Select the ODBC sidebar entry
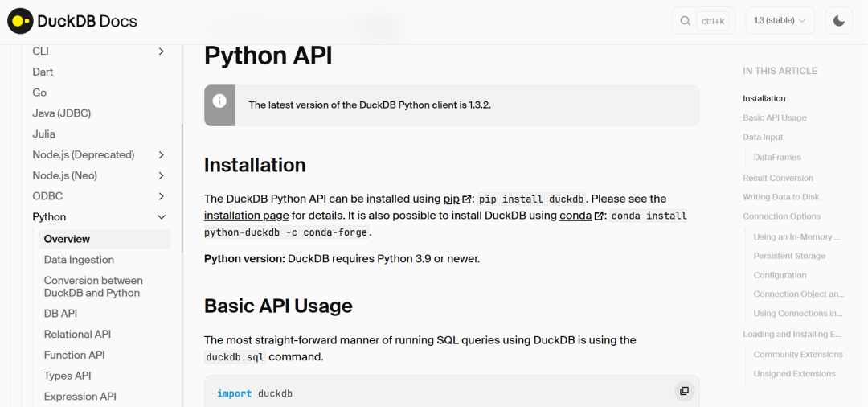The height and width of the screenshot is (407, 868). point(47,196)
